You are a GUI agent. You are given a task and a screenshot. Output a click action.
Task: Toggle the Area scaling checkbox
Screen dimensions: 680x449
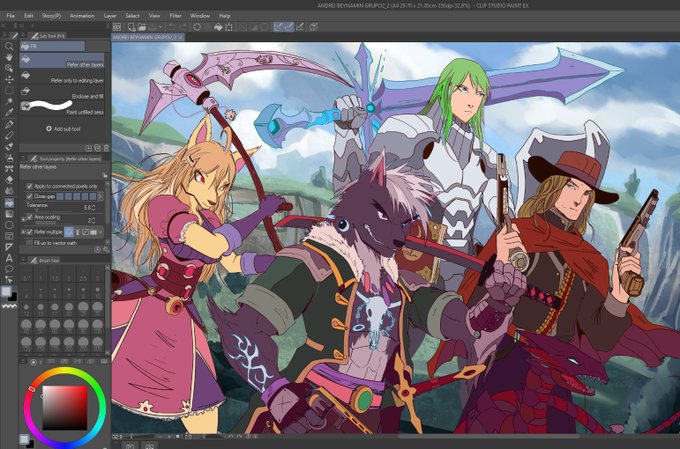[x=29, y=217]
